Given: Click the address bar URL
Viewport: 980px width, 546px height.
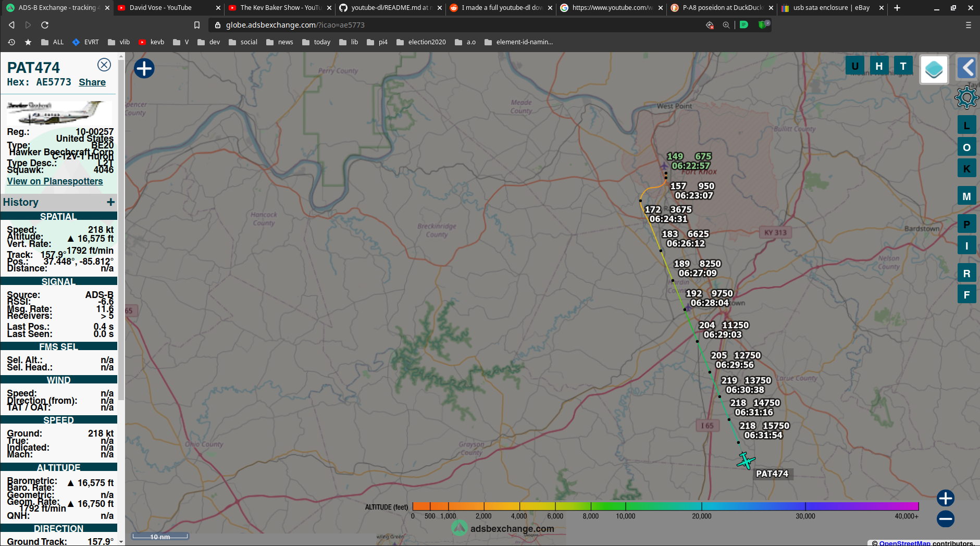Looking at the screenshot, I should coord(295,25).
